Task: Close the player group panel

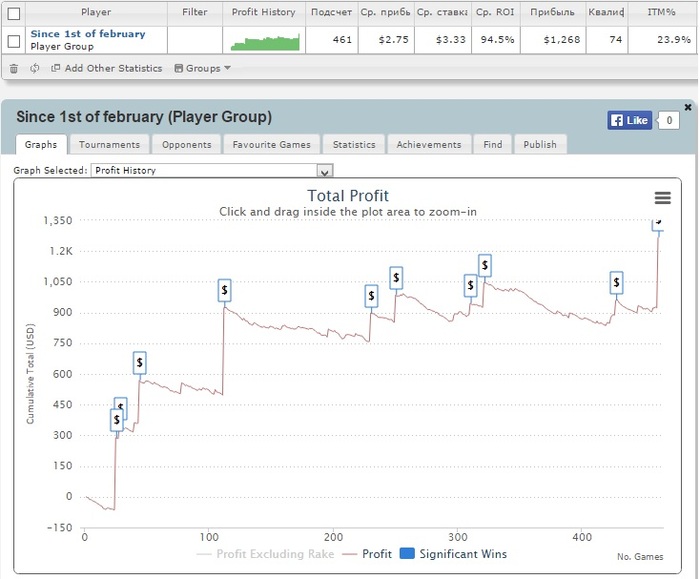Action: (688, 107)
